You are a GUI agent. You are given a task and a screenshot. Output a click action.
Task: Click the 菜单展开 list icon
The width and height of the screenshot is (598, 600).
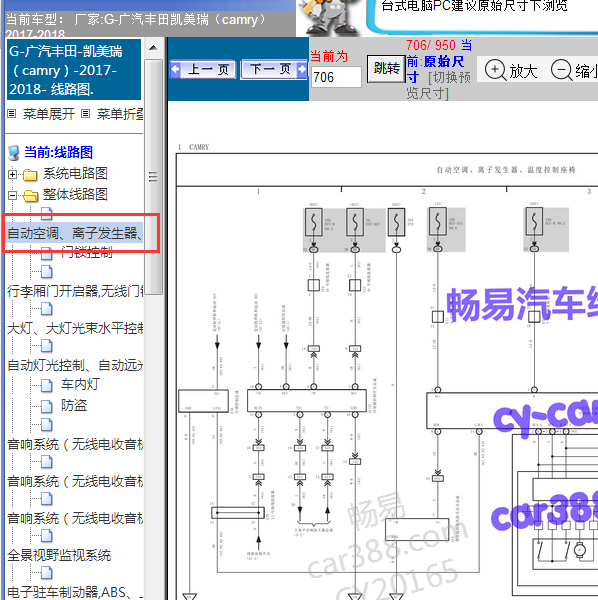pos(12,114)
